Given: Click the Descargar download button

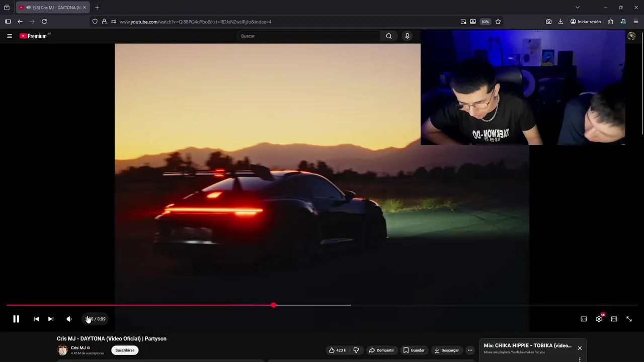Looking at the screenshot, I should (446, 350).
